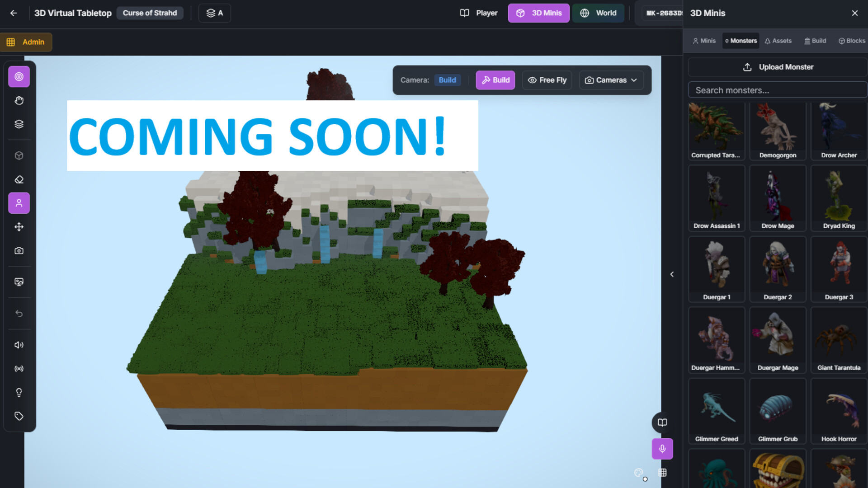Switch to Player view
This screenshot has width=868, height=488.
pos(479,13)
